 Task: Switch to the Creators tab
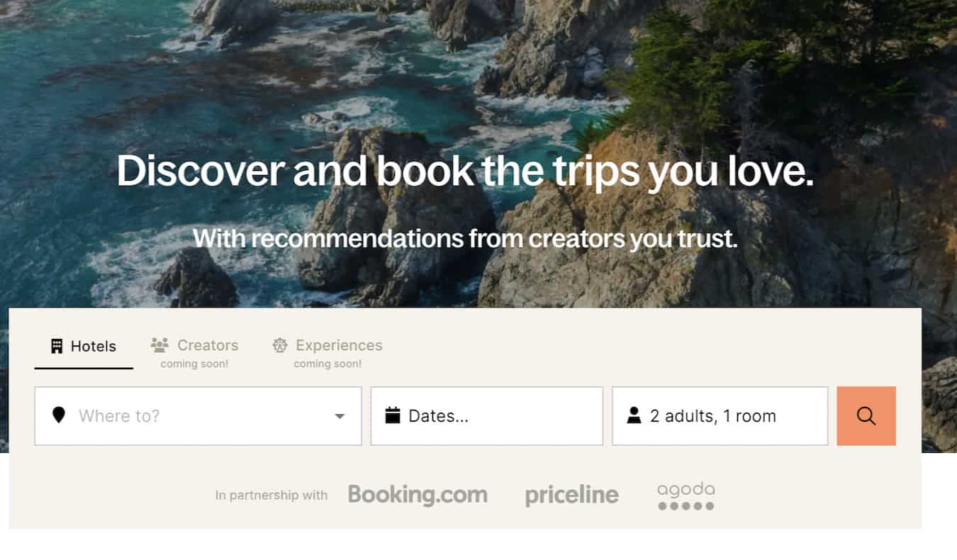pyautogui.click(x=194, y=352)
